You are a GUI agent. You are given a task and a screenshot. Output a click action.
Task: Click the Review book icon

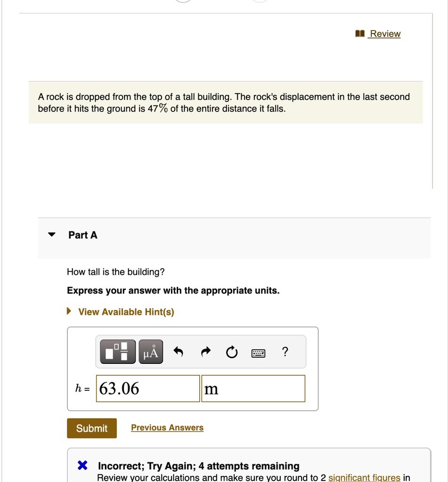point(360,33)
